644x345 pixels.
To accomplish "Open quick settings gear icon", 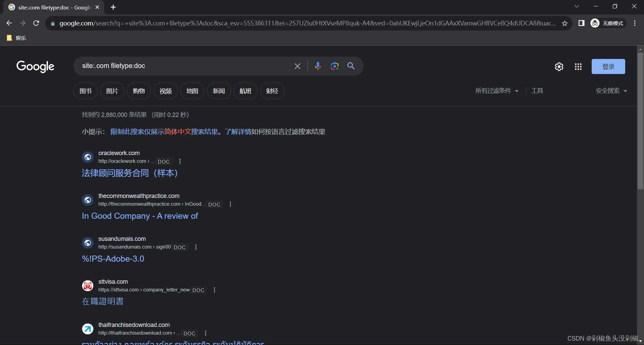I will [x=559, y=67].
